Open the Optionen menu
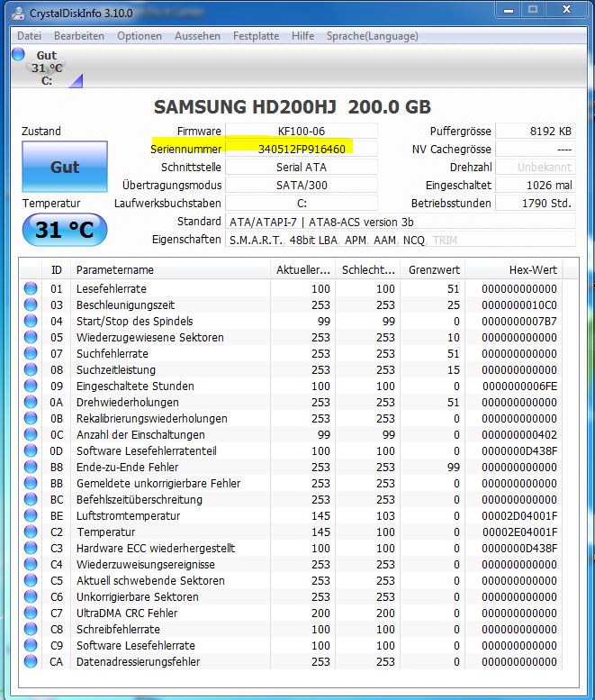595x700 pixels. click(140, 36)
